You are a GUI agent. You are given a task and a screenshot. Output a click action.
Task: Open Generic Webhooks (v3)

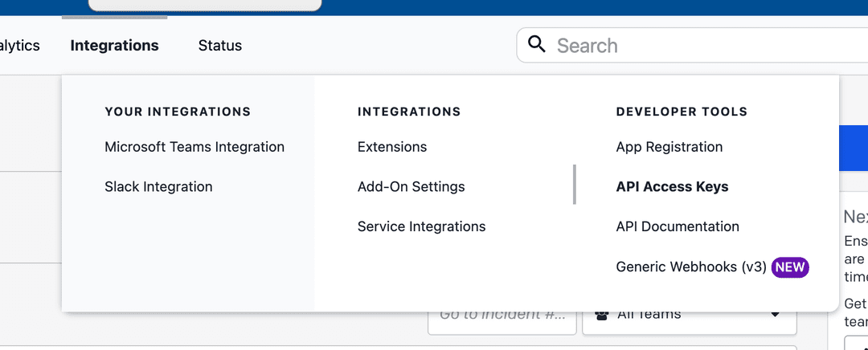pyautogui.click(x=690, y=267)
